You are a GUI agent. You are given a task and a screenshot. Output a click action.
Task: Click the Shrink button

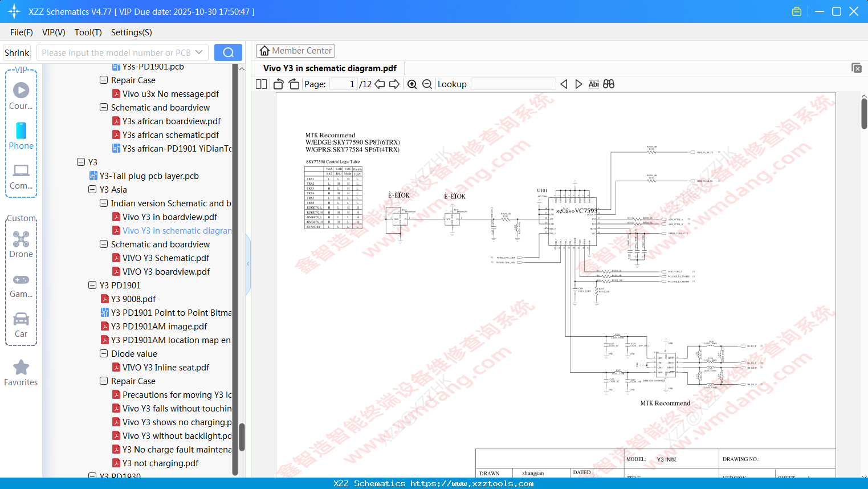click(17, 52)
